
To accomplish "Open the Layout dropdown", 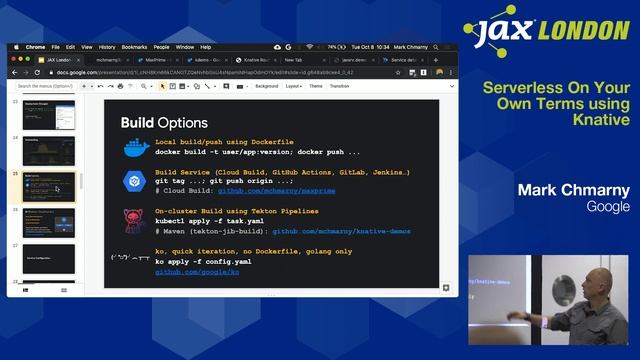I will pyautogui.click(x=293, y=86).
